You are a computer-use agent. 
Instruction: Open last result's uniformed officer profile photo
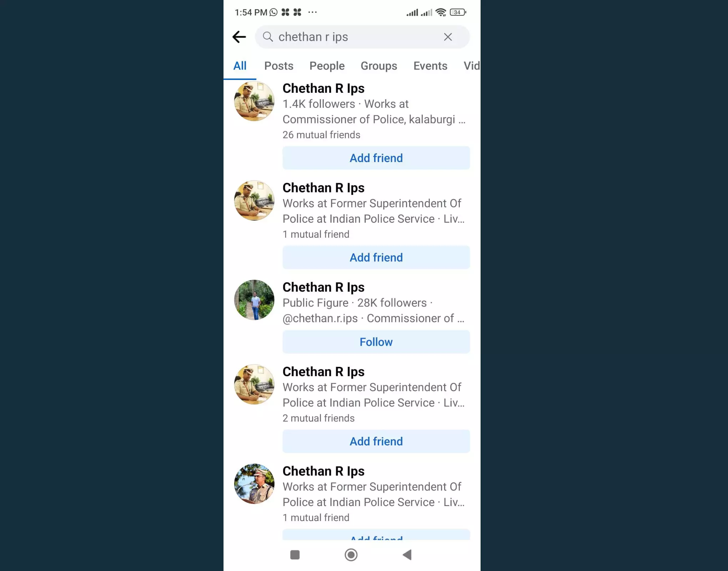[254, 484]
